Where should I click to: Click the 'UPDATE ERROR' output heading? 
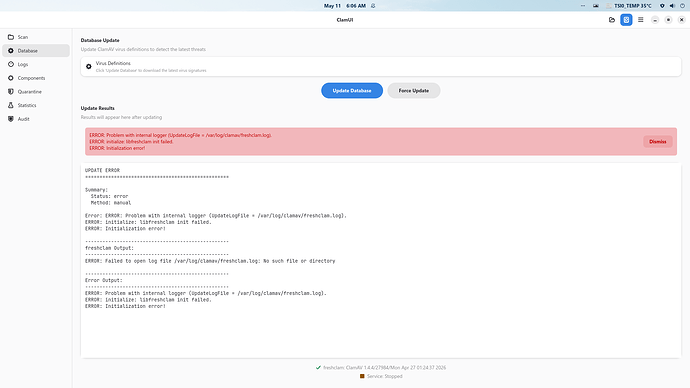(102, 170)
